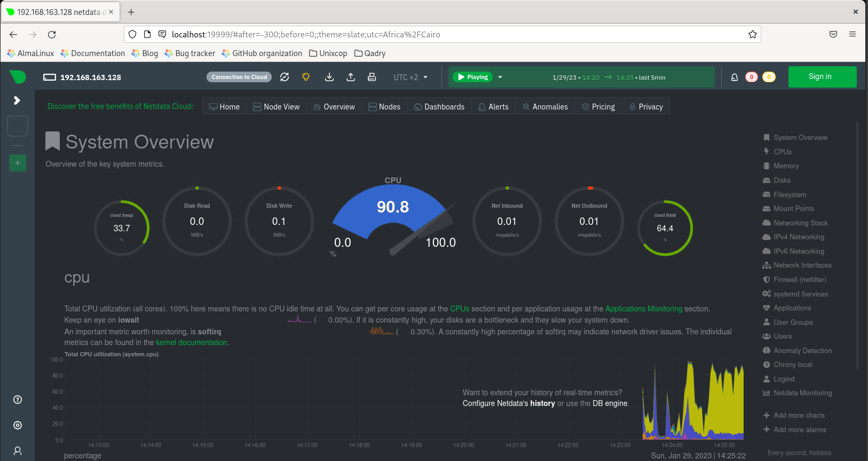Click the Sign in button
The image size is (868, 461).
point(822,77)
